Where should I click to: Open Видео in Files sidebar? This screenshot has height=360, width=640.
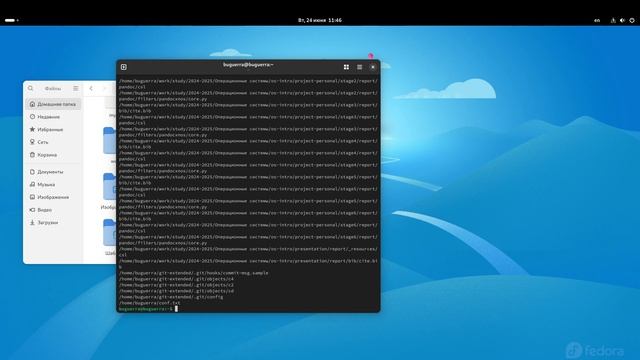tap(53, 210)
